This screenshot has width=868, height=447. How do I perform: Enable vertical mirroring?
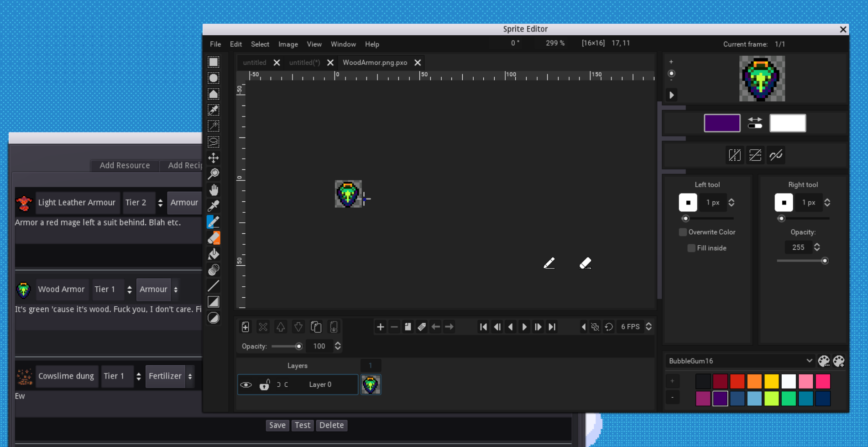[x=755, y=155]
